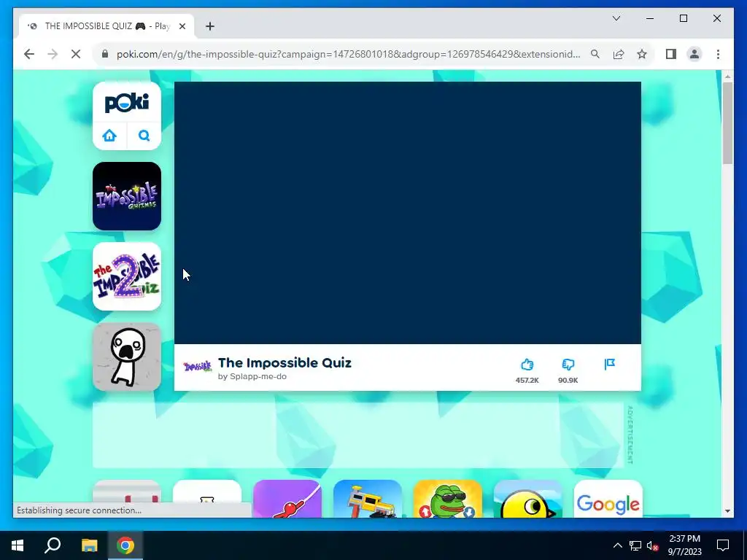Dislike the game with thumbs down icon

click(x=568, y=365)
